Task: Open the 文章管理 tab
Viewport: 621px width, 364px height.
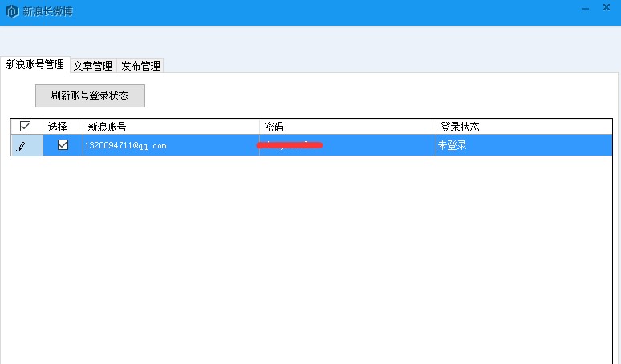Action: coord(93,66)
